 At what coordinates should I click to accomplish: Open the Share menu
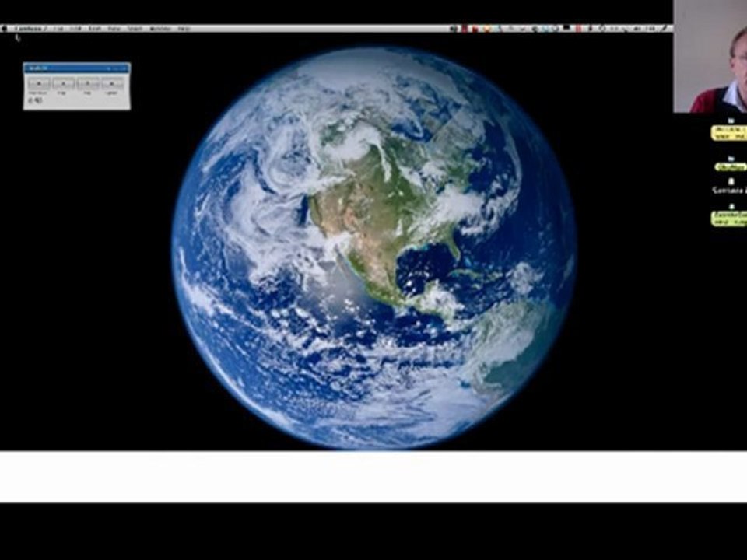[x=135, y=29]
